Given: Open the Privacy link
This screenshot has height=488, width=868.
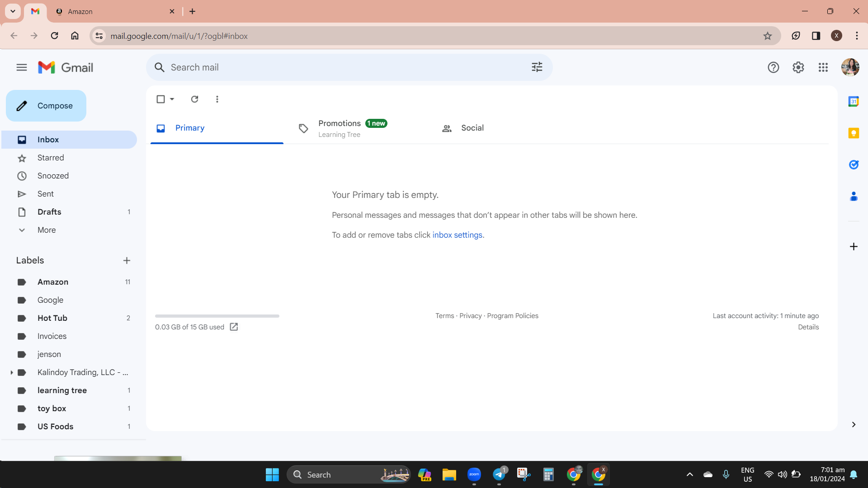Looking at the screenshot, I should 470,316.
